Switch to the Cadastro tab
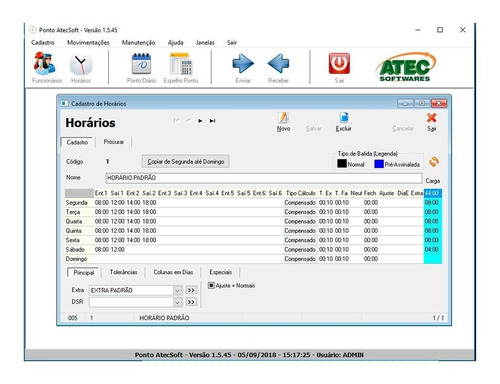Viewport: 500px width, 384px height. click(77, 142)
